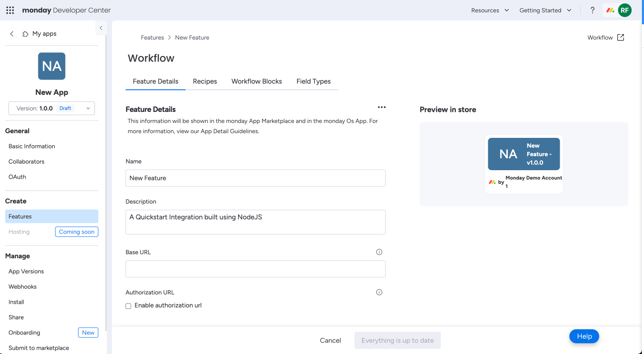Click the monday Developer Center title
The width and height of the screenshot is (644, 354).
coord(66,10)
